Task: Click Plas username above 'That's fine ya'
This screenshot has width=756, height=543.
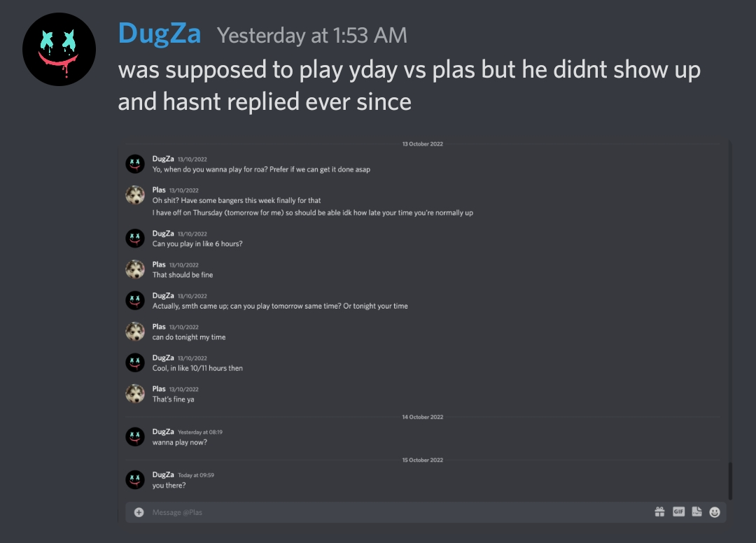Action: [x=159, y=389]
